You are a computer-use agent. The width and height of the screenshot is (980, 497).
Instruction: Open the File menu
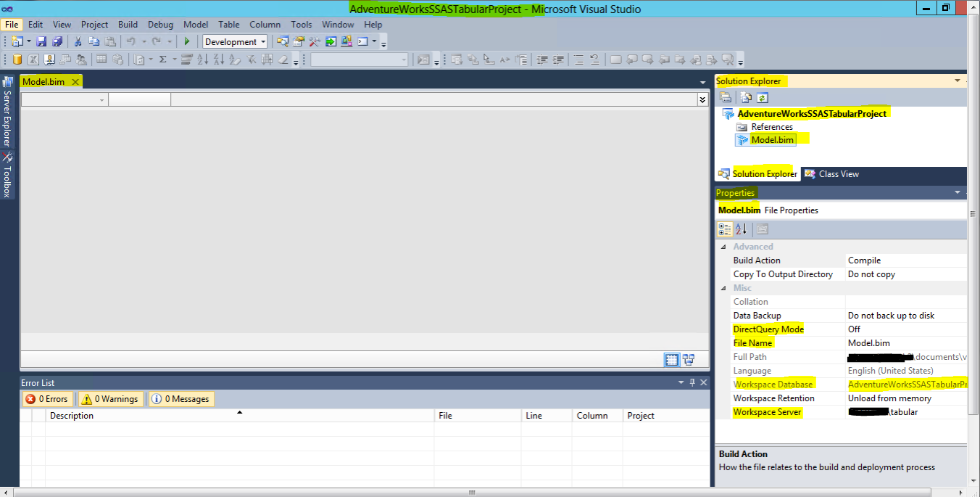(x=12, y=24)
